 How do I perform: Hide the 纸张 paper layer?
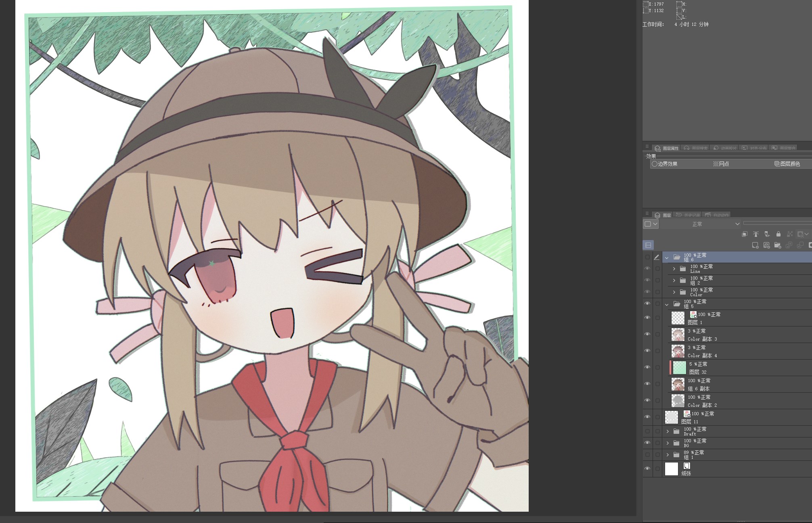647,469
